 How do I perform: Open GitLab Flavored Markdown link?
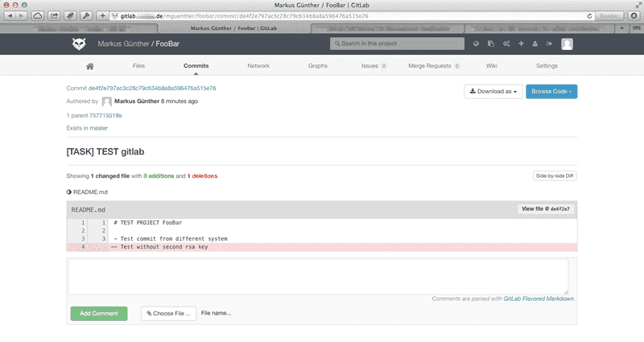tap(539, 299)
